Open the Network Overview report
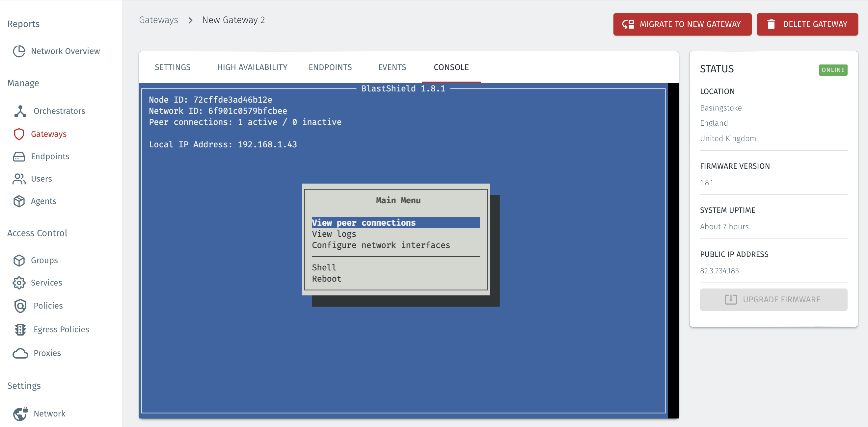This screenshot has height=427, width=868. coord(19,51)
